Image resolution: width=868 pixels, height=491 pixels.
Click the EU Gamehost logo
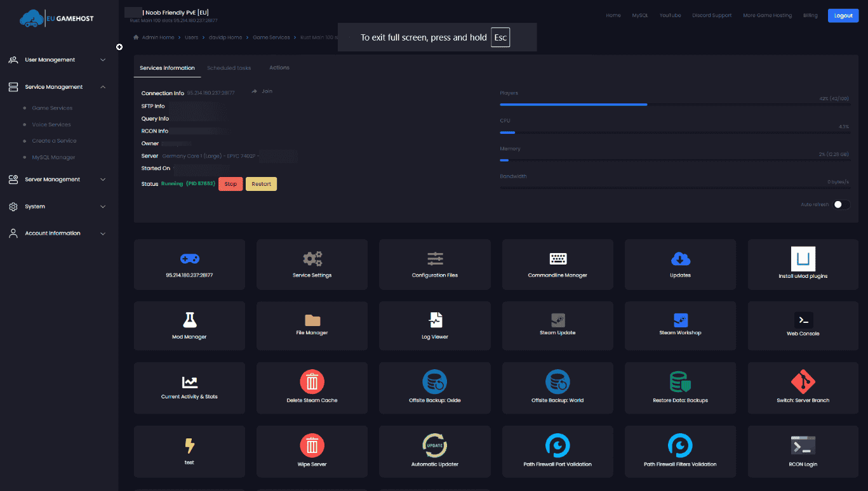tap(57, 19)
